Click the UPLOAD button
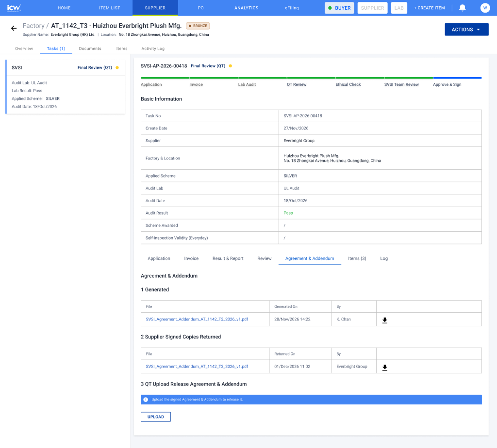Viewport: 497px width, 448px height. (156, 416)
